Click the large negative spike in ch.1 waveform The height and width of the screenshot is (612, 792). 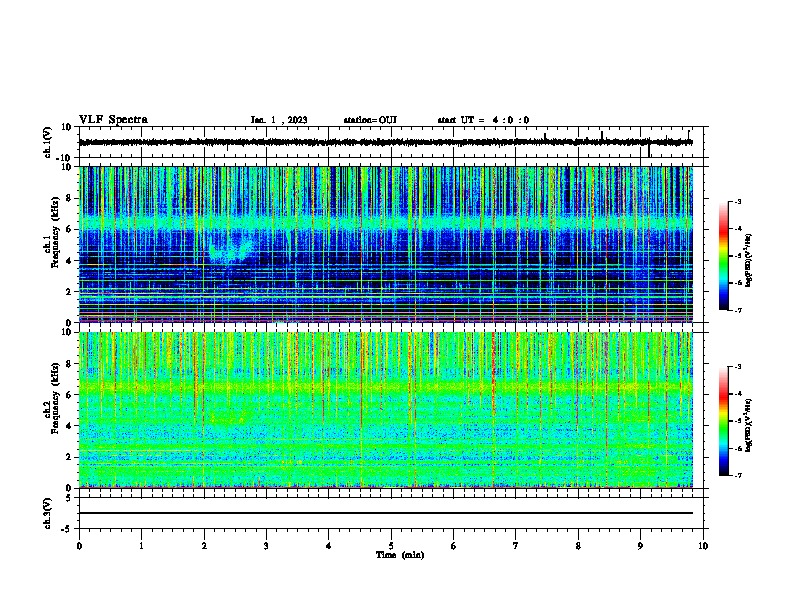(649, 150)
